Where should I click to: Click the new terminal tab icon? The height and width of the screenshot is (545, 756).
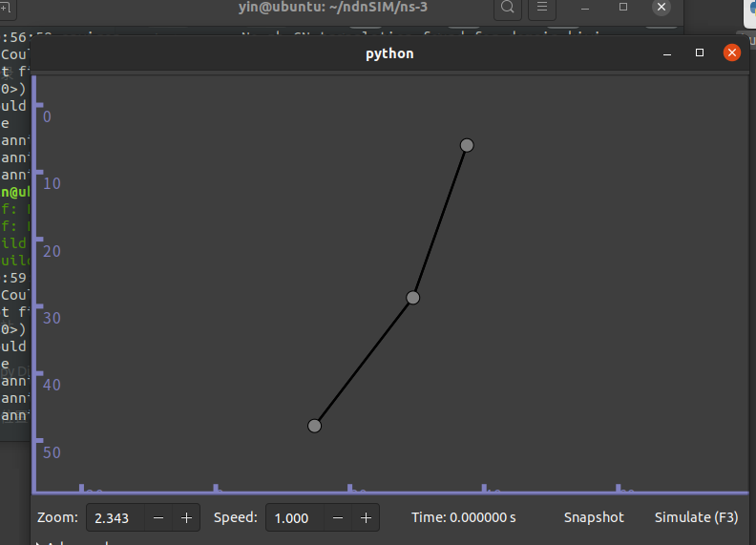6,8
